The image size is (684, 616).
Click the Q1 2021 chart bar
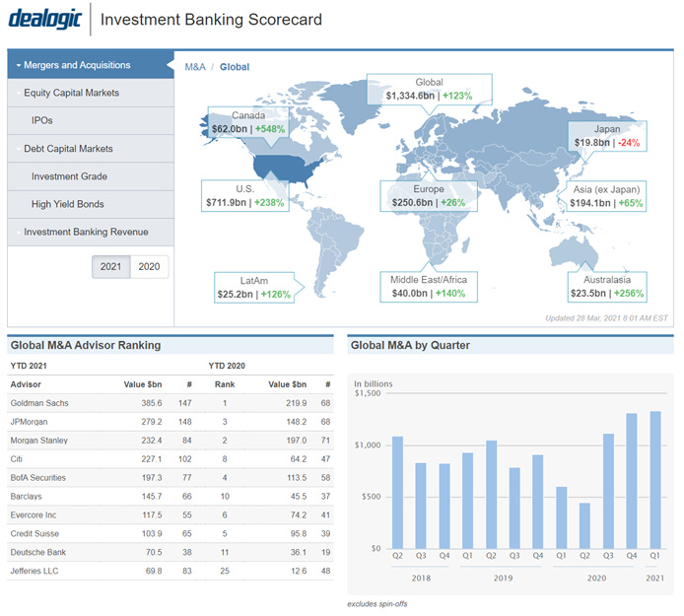655,480
